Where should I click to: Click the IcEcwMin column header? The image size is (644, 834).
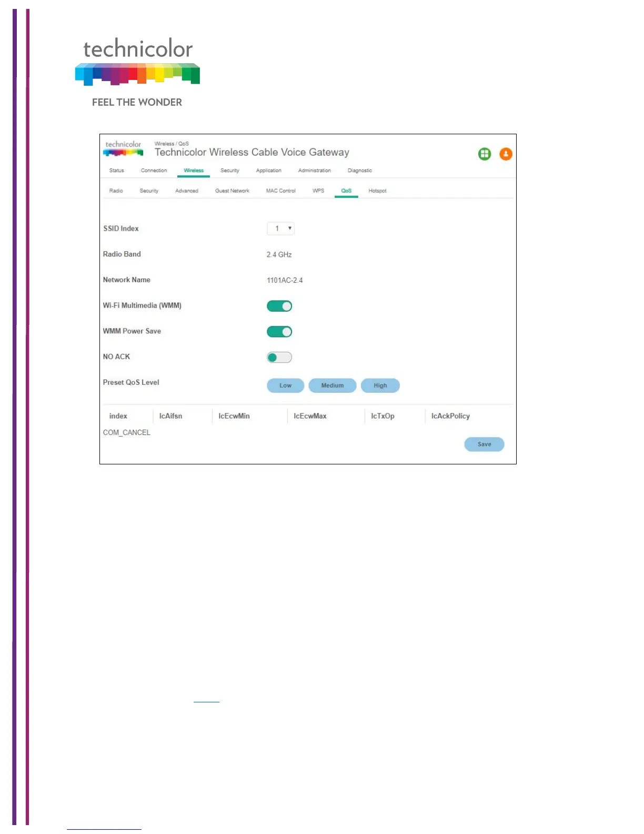tap(234, 416)
